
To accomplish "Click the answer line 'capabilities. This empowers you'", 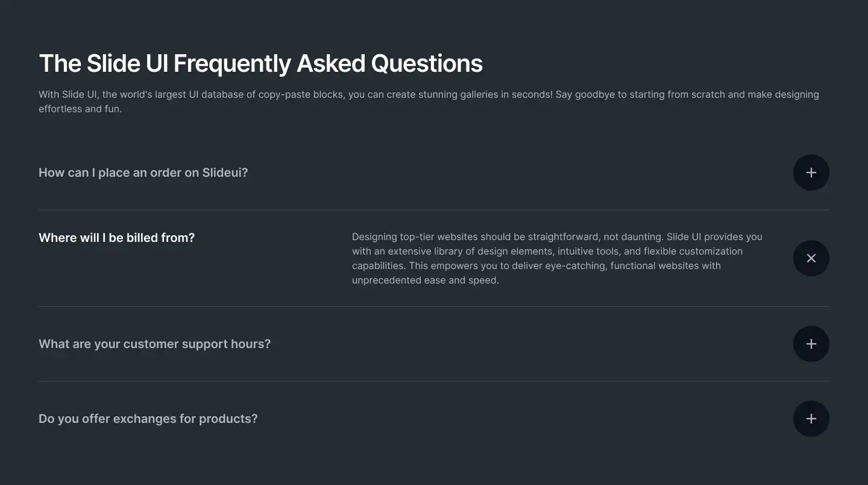I will tap(536, 266).
